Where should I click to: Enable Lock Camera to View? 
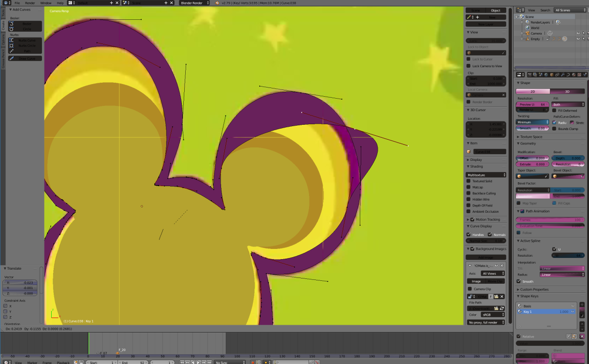point(468,66)
